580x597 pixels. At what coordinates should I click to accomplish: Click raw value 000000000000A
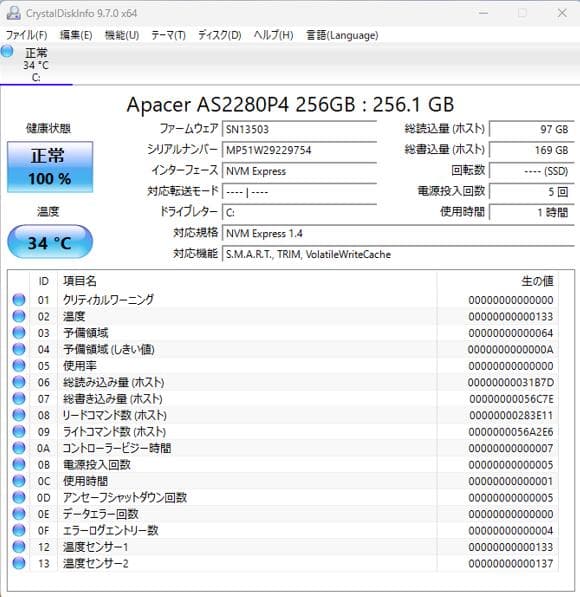click(x=510, y=349)
